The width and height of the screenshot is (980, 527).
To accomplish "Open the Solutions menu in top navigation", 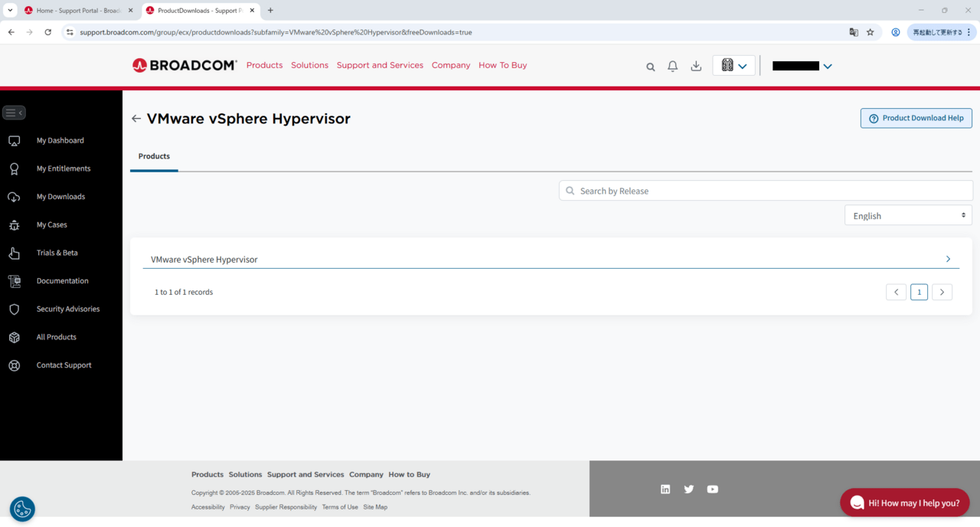I will point(309,65).
